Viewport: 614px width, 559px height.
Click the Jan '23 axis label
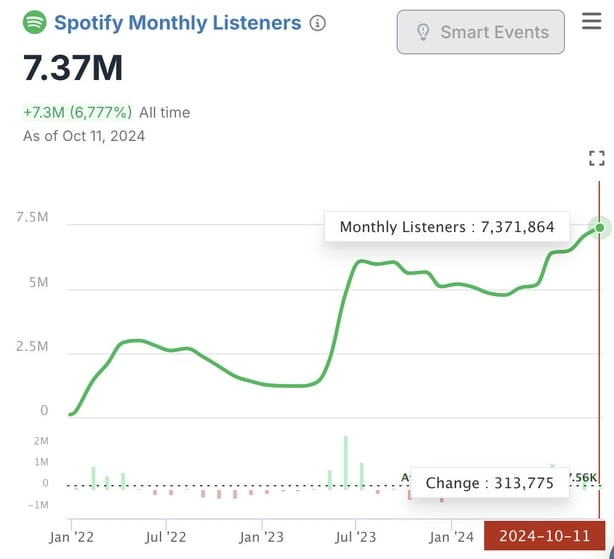pyautogui.click(x=261, y=537)
